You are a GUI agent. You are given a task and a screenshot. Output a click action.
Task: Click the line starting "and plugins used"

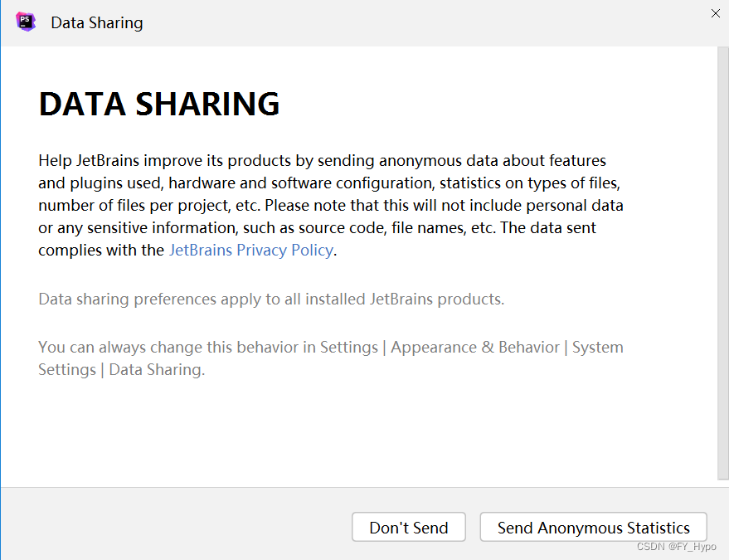[329, 183]
